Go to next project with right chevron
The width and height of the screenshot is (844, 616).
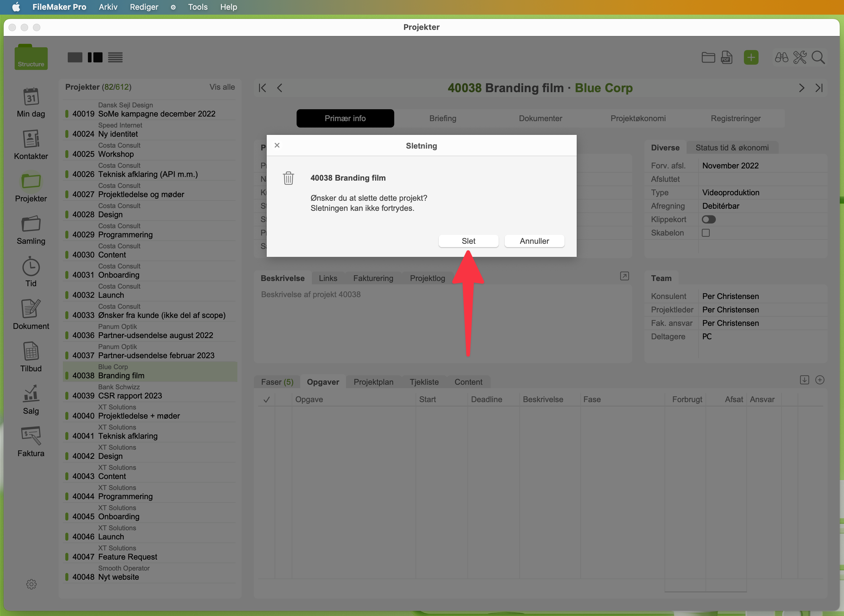802,88
